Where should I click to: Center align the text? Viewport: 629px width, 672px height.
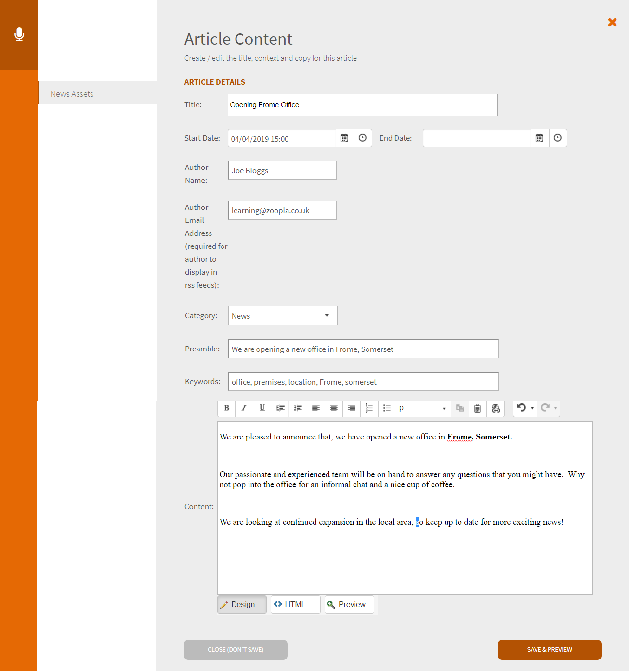coord(334,408)
